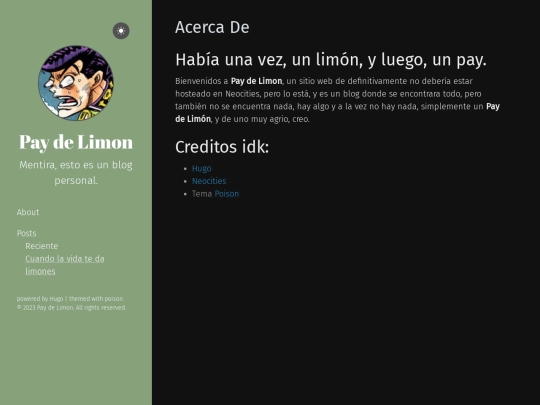The height and width of the screenshot is (405, 540).
Task: Click the poison link in sidebar footer
Action: click(114, 299)
